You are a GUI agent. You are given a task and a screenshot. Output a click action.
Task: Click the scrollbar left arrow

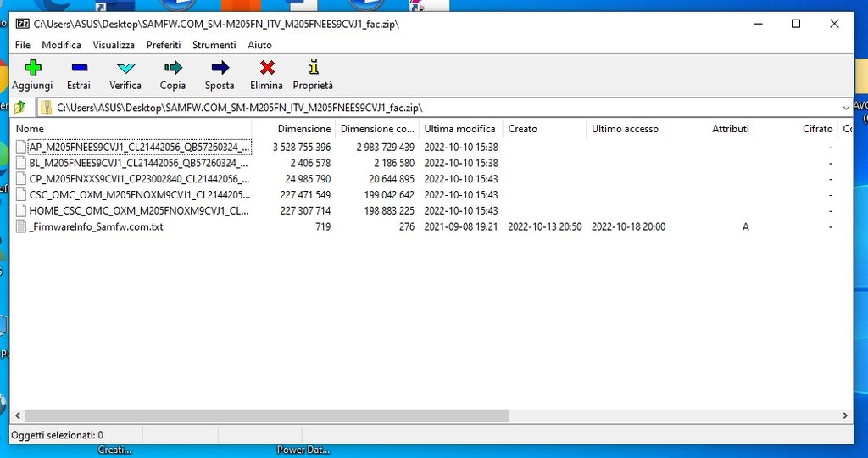coord(17,416)
